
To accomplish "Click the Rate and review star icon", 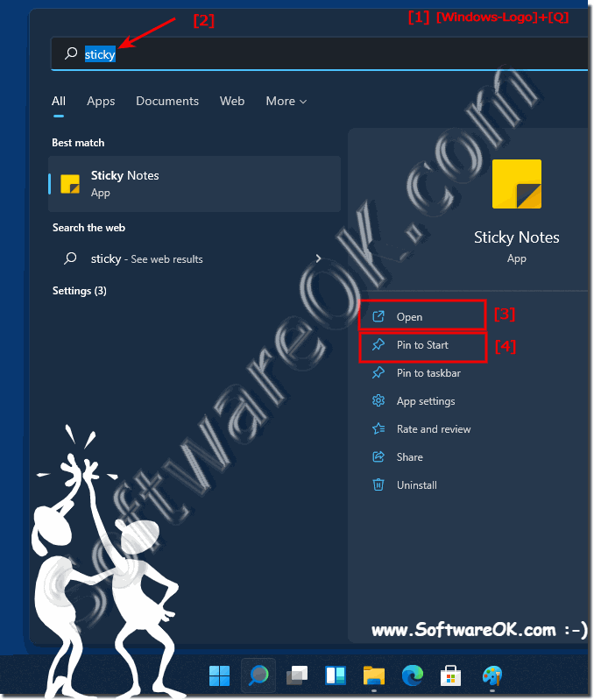I will point(378,429).
